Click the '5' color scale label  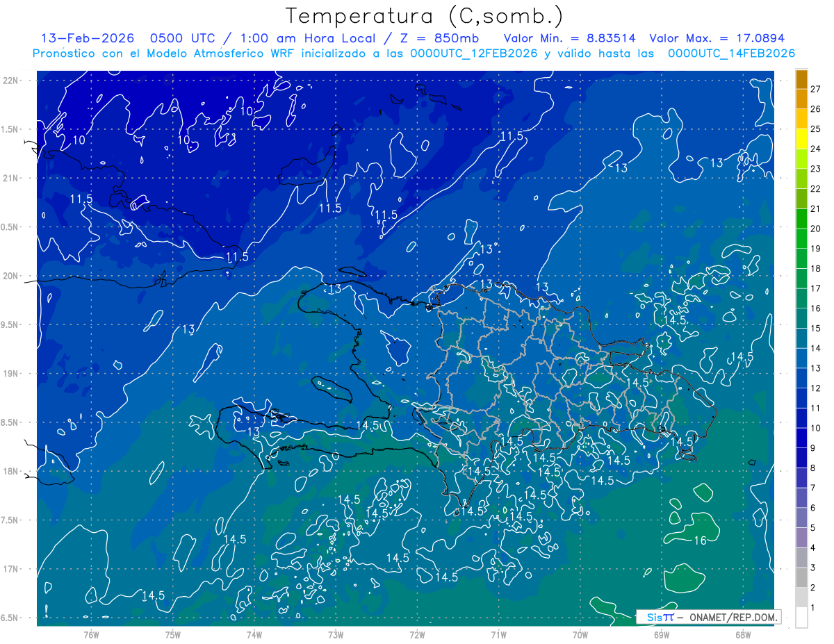click(x=813, y=528)
